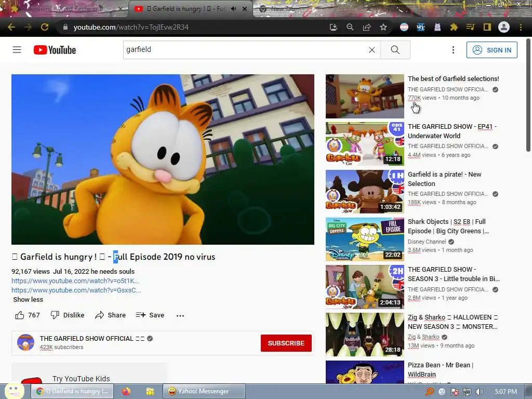Screen dimensions: 532x399
Task: Subscribe to The Garfield Show Official
Action: tap(286, 343)
